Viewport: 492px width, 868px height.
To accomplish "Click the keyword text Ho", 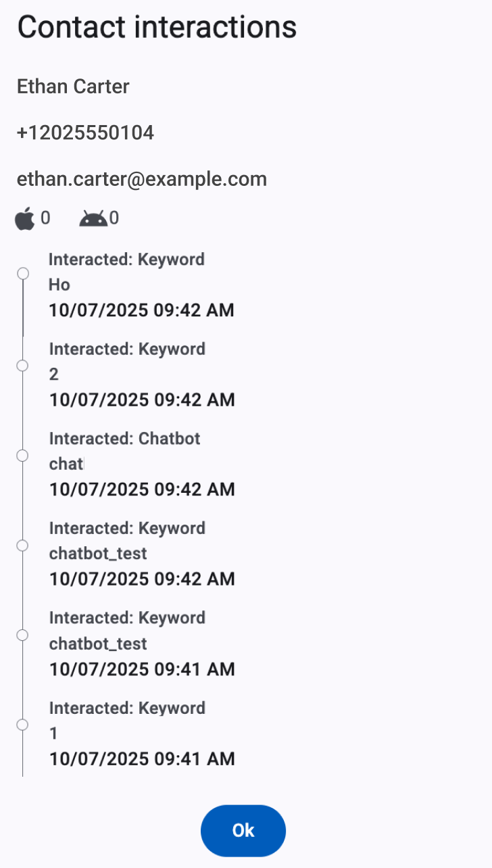I will coord(59,285).
